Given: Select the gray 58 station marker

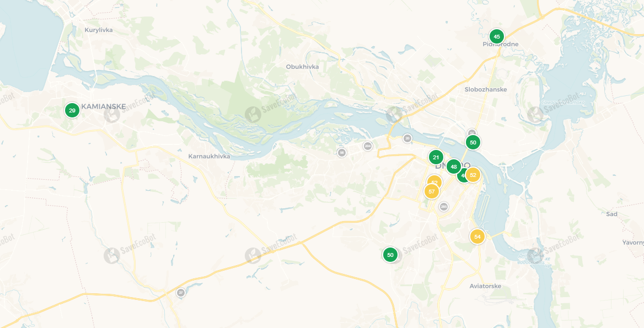Looking at the screenshot, I should click(341, 153).
